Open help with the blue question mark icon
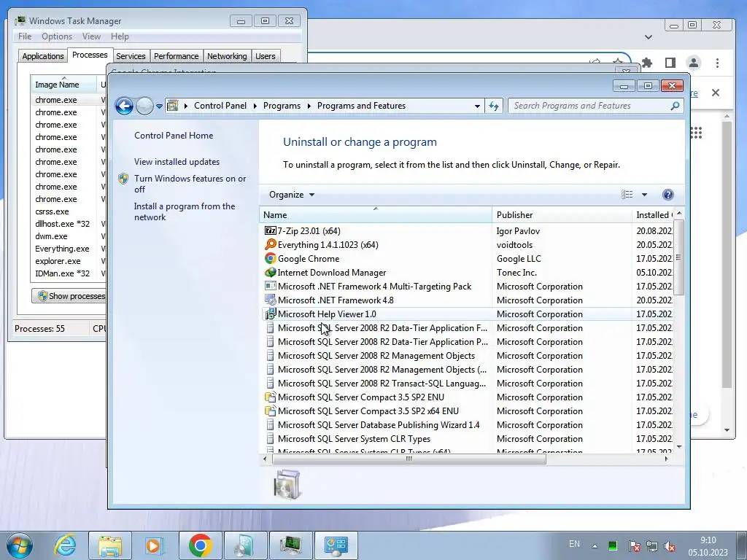This screenshot has height=560, width=747. point(668,194)
